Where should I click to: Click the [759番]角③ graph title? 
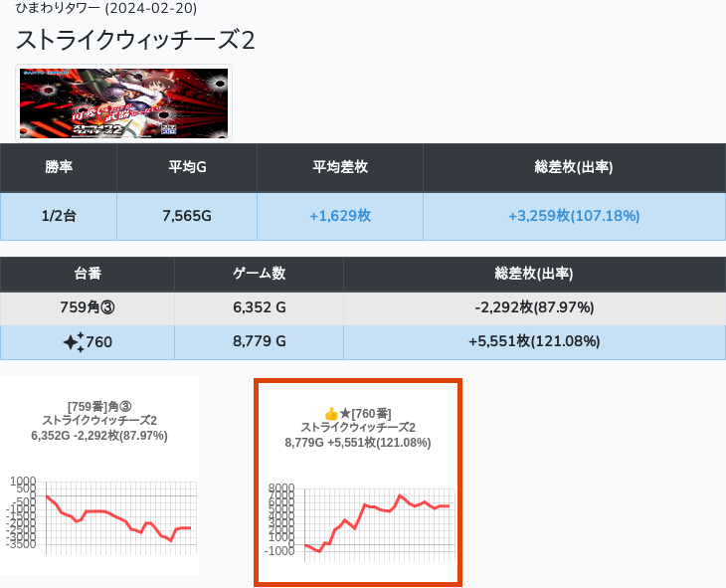coord(99,406)
